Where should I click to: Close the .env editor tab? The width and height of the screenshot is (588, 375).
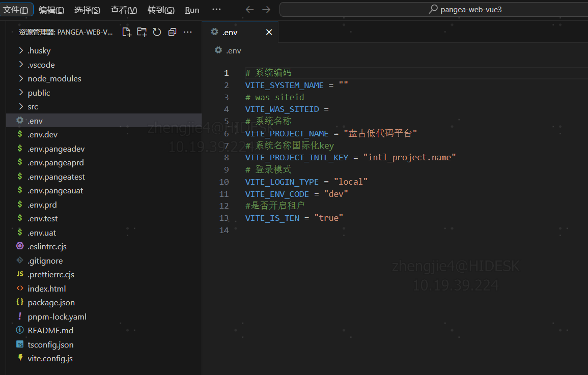click(269, 32)
